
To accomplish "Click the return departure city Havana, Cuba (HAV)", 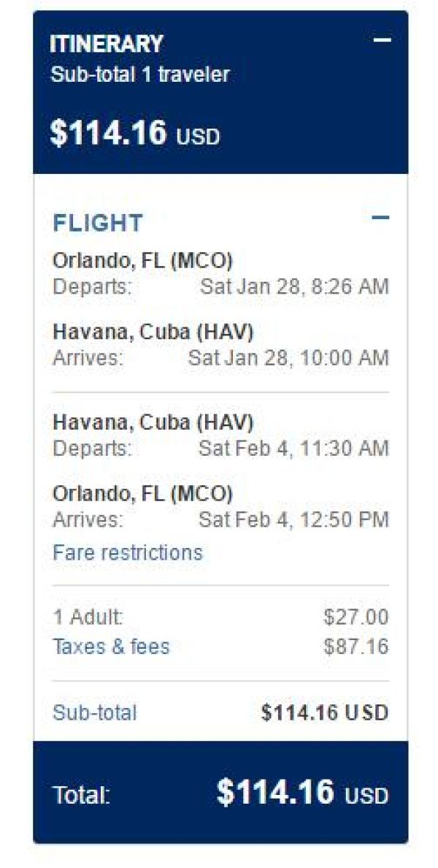I will pyautogui.click(x=153, y=422).
